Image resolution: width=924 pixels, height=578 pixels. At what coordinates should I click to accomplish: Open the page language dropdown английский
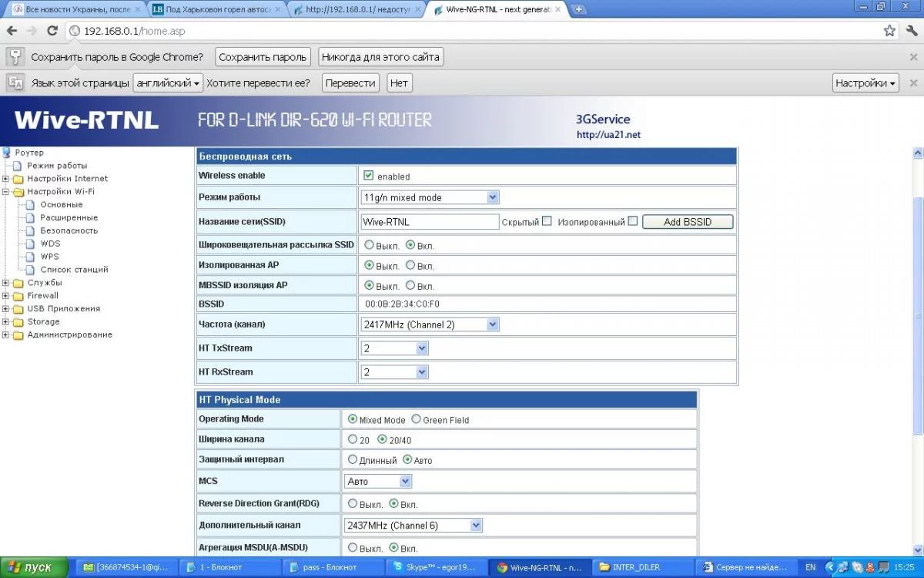tap(168, 82)
